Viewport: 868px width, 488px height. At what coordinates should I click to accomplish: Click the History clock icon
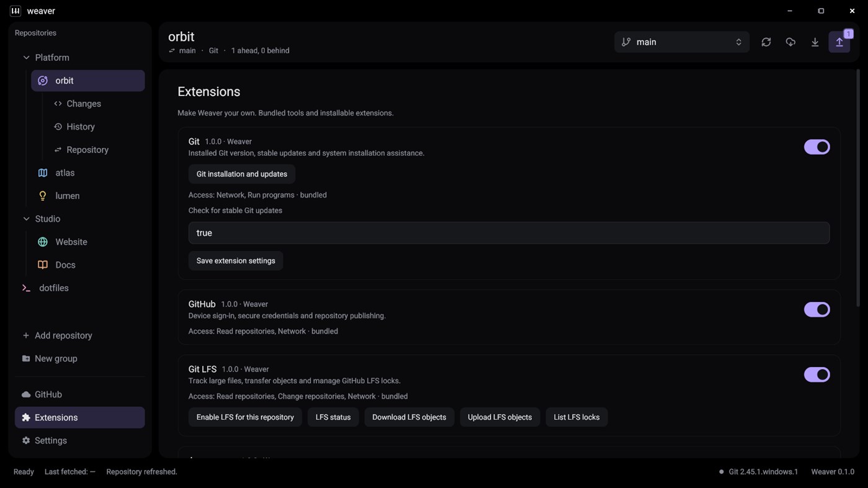click(x=58, y=126)
